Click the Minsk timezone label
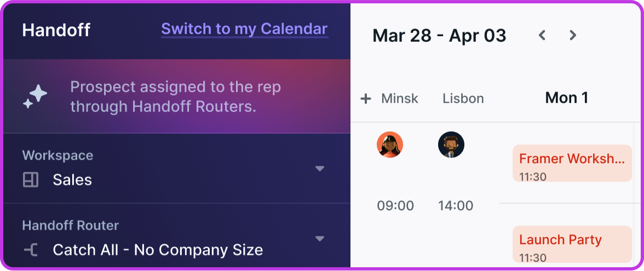The height and width of the screenshot is (271, 644). click(400, 99)
